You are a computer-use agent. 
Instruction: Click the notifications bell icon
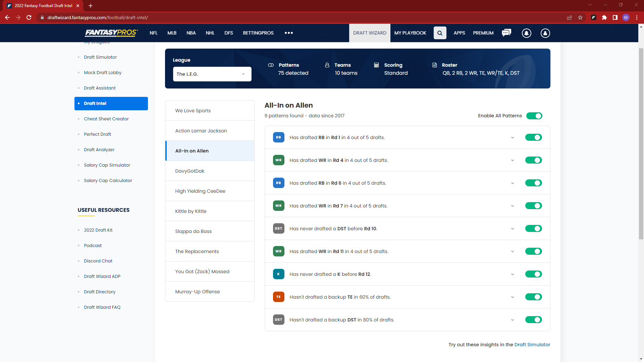click(x=526, y=33)
